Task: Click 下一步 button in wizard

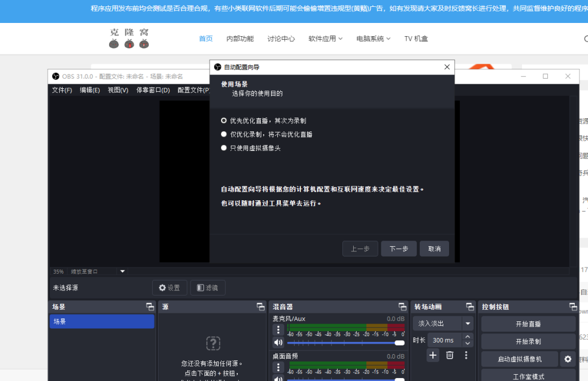Action: point(399,249)
